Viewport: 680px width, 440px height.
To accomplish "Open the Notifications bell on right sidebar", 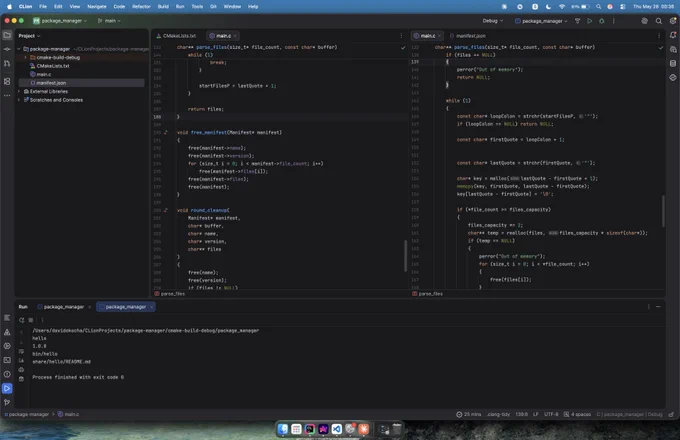I will pos(673,35).
